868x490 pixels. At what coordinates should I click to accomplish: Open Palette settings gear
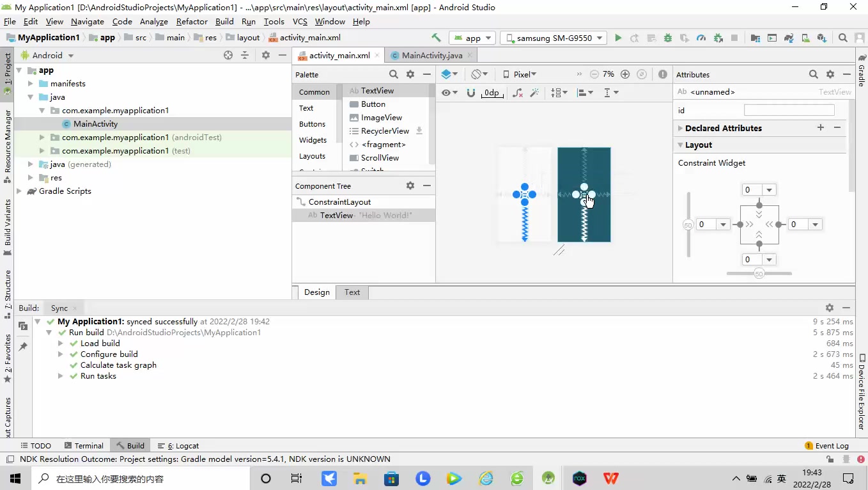click(410, 74)
